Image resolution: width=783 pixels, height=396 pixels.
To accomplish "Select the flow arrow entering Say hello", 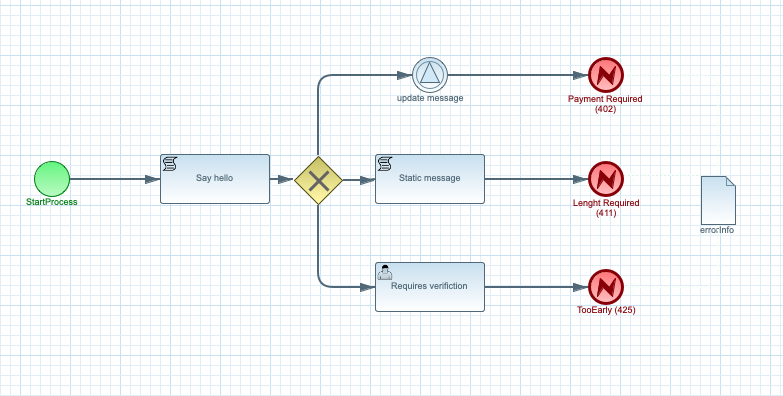I will pos(115,179).
